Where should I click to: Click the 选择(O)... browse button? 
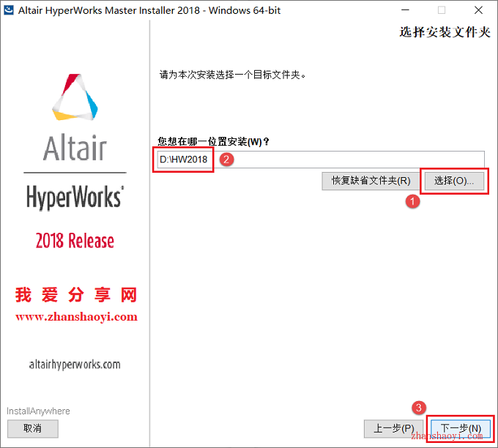click(454, 181)
